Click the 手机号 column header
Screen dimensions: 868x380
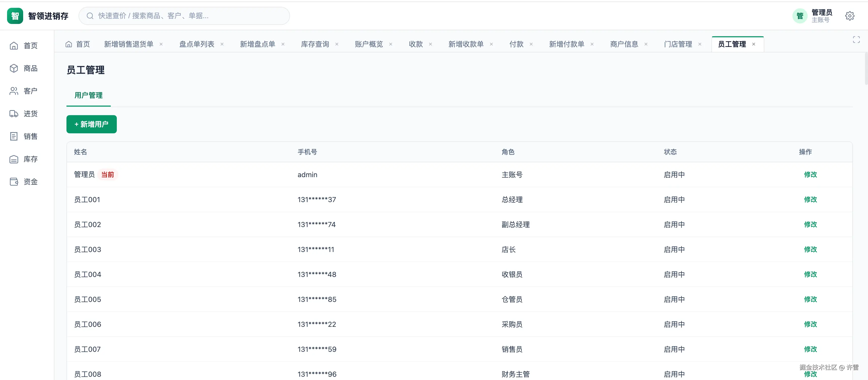tap(307, 152)
